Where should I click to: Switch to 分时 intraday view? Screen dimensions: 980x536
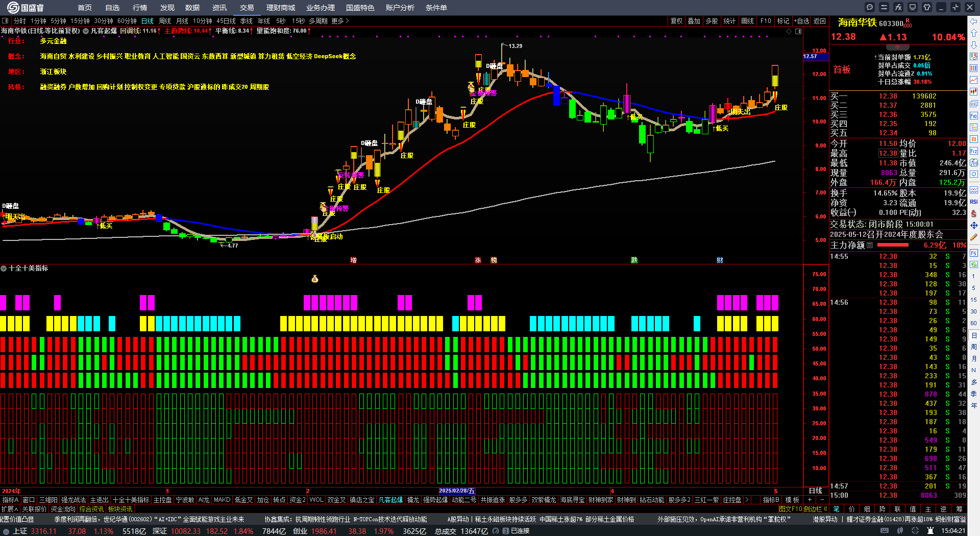[20, 21]
